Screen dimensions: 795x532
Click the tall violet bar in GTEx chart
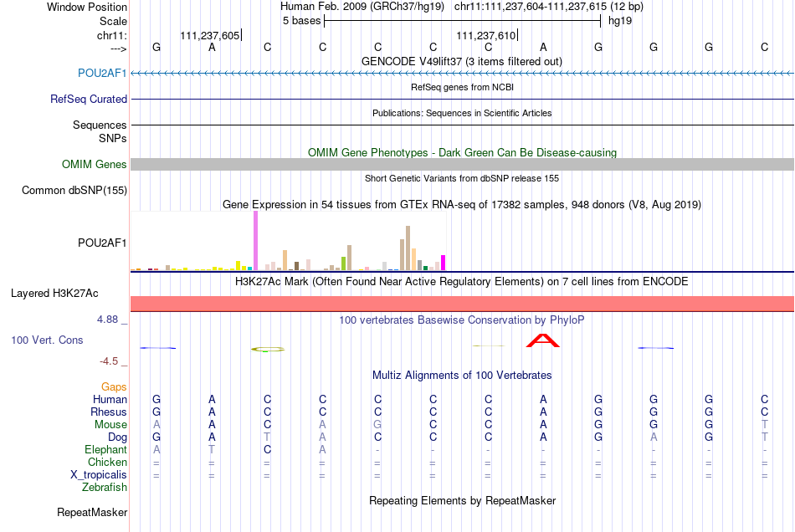pos(255,241)
